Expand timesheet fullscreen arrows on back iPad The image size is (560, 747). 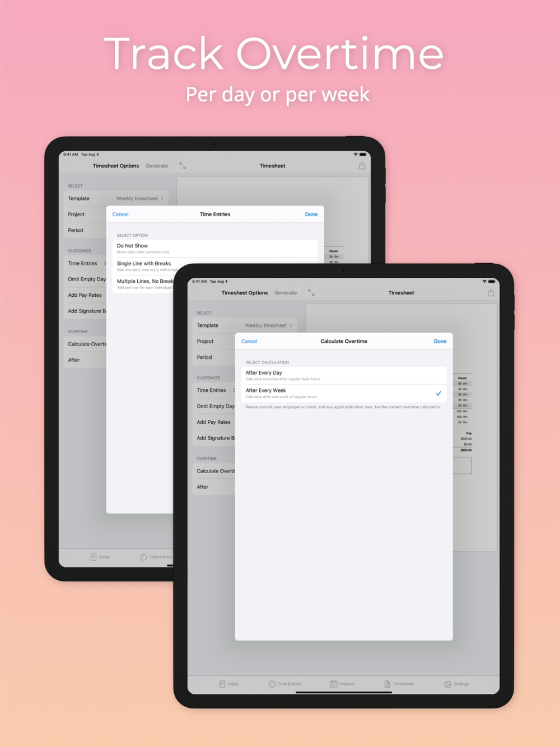tap(183, 166)
